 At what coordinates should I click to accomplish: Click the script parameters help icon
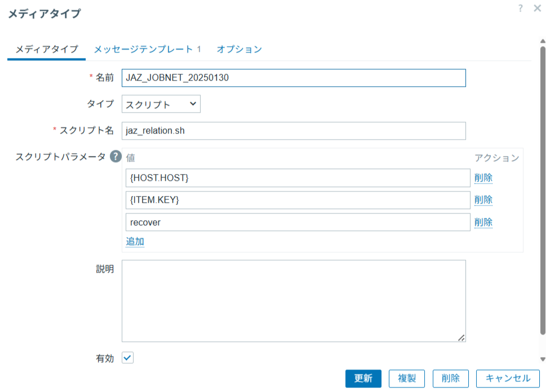[116, 157]
